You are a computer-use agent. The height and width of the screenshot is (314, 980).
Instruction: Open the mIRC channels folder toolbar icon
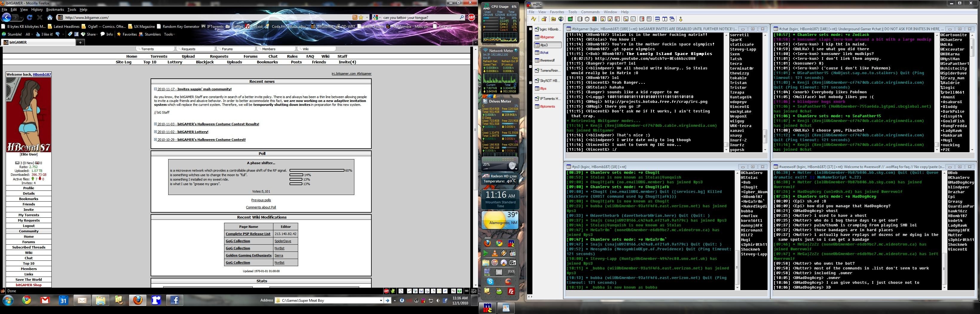[553, 19]
